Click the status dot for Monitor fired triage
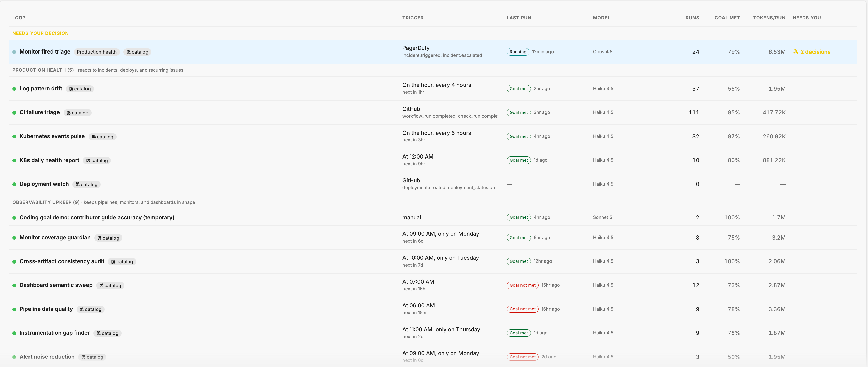 14,52
